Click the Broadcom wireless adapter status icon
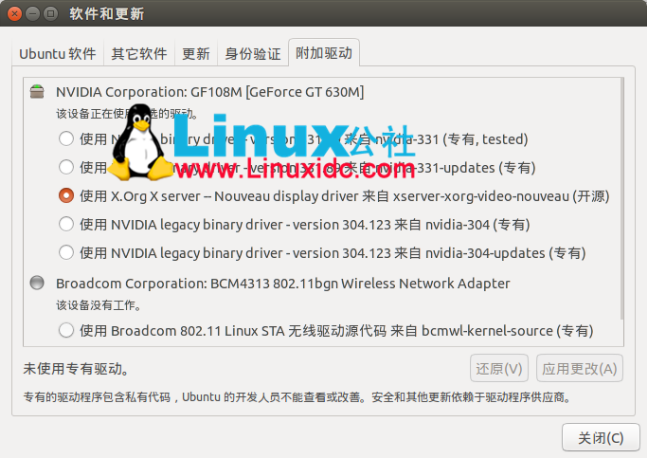The width and height of the screenshot is (647, 458). [x=37, y=283]
